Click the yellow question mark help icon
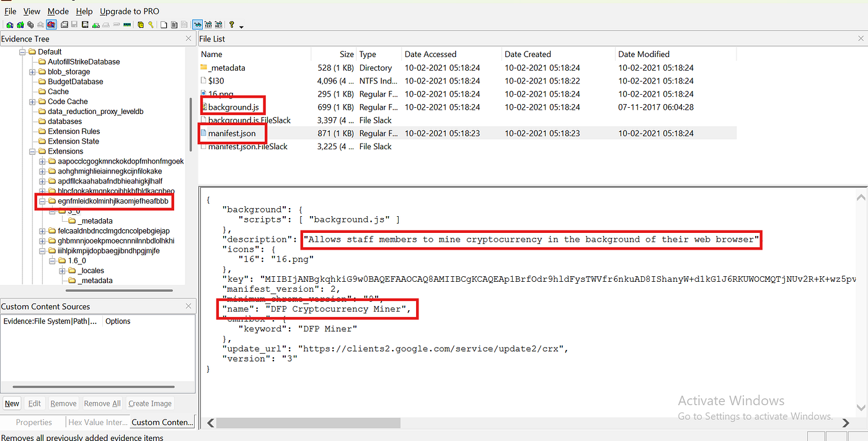This screenshot has width=868, height=441. [232, 25]
